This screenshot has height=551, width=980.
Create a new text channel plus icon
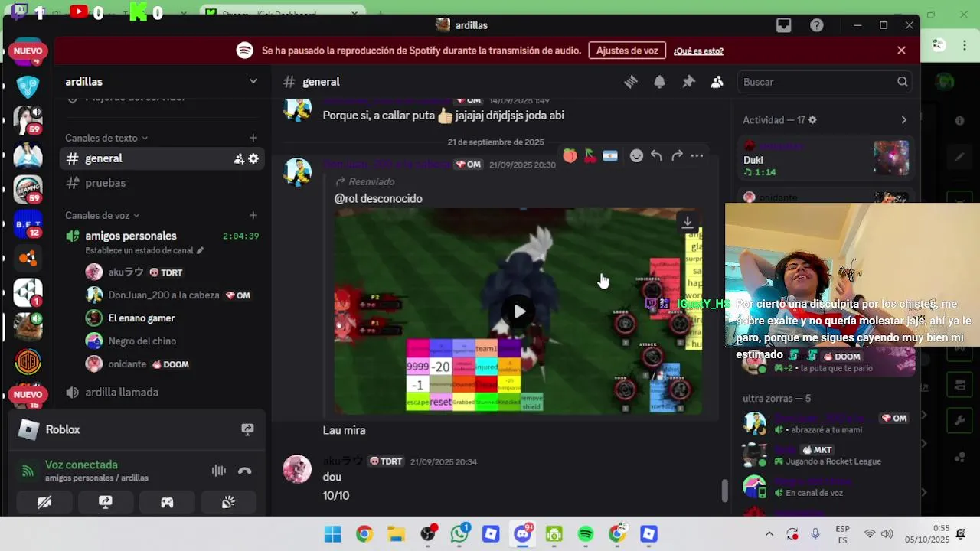tap(253, 138)
